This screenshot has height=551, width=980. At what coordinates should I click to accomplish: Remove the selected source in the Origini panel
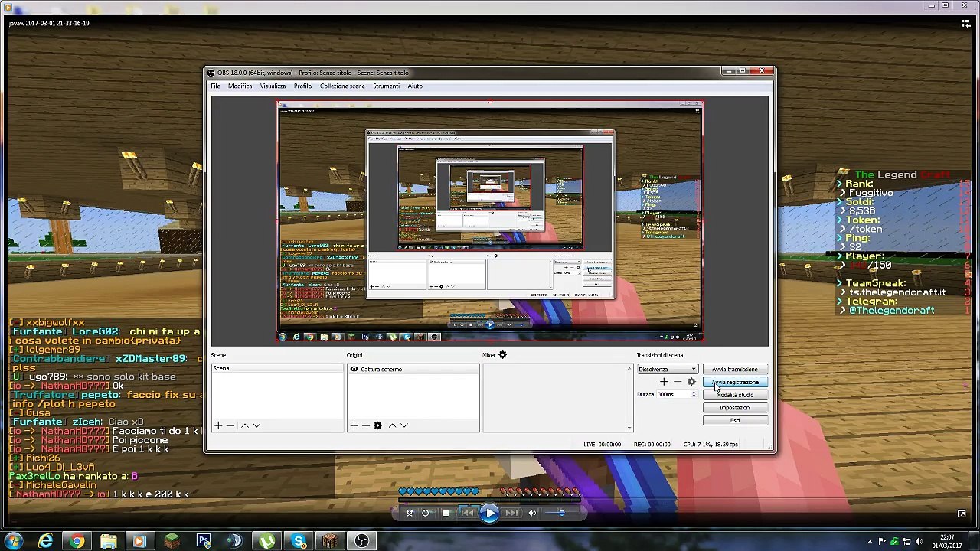click(365, 425)
